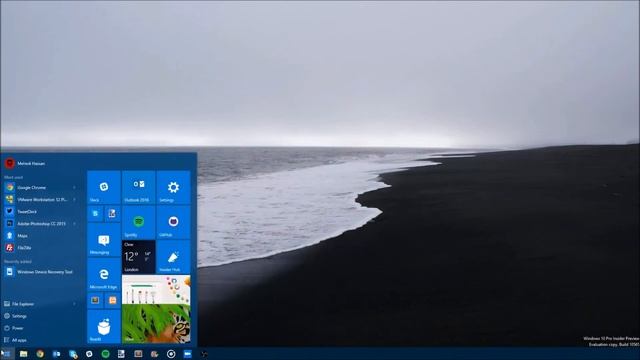Open the GitHub tile
Viewport: 640px width, 360px height.
click(x=173, y=222)
